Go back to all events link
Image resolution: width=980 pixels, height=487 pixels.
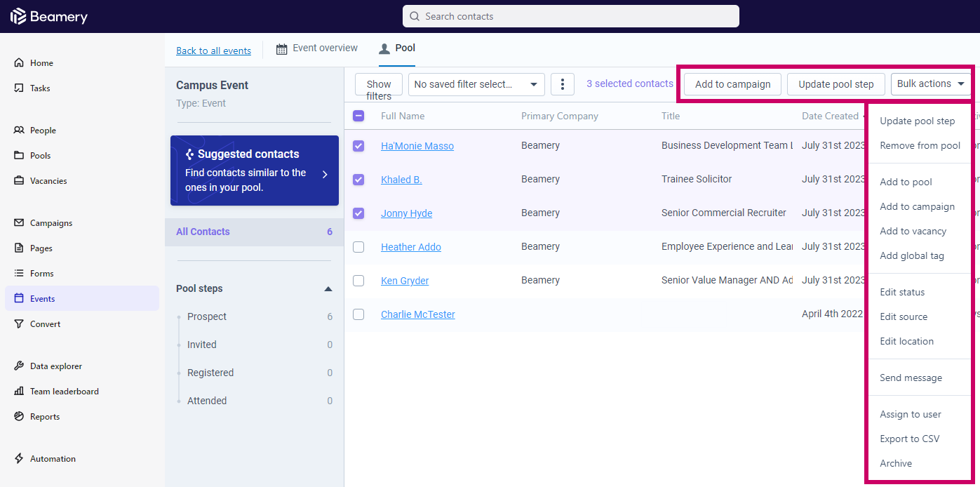tap(213, 51)
